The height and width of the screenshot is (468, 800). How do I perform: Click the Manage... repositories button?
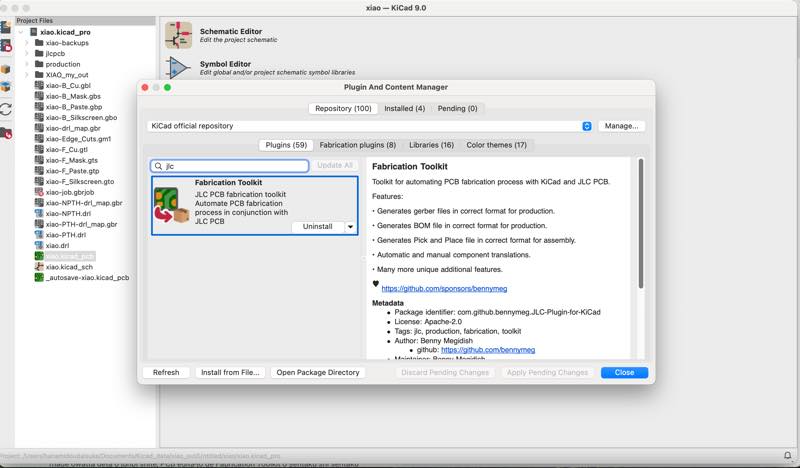point(621,126)
